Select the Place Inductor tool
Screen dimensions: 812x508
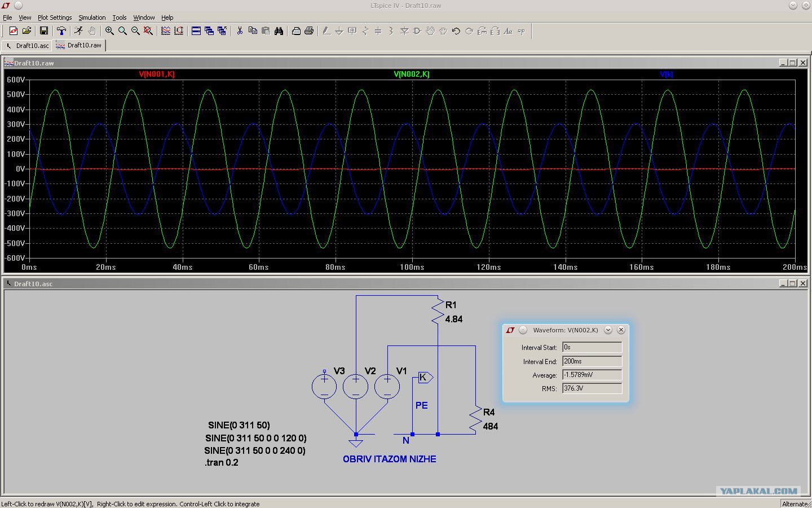[391, 31]
